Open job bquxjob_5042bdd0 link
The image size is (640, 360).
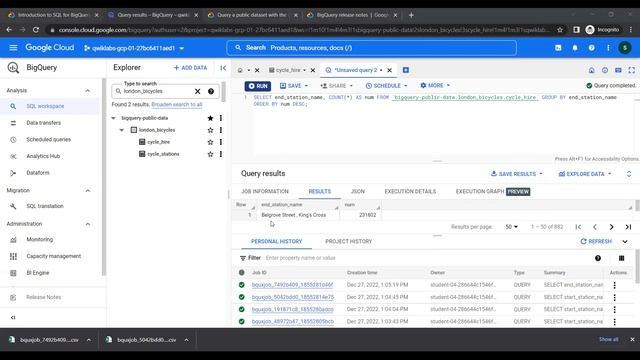(x=293, y=297)
